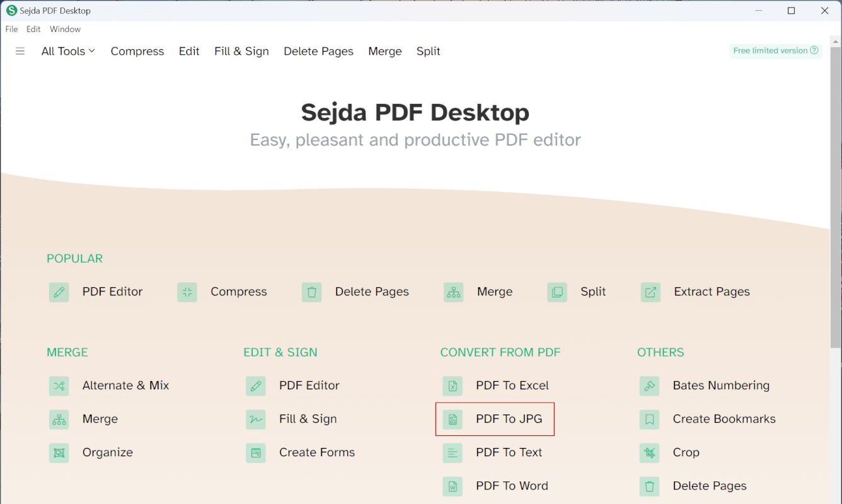This screenshot has height=504, width=842.
Task: Open the Create Bookmarks link
Action: point(725,419)
